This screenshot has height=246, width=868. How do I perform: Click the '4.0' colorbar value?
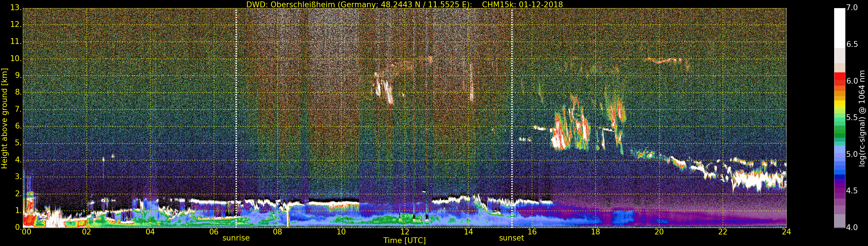point(852,227)
